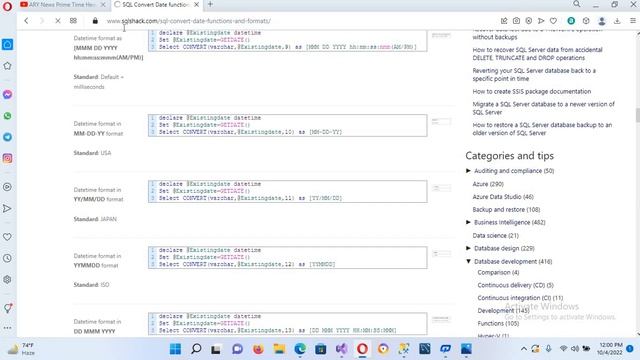Open the extensions cube icon
Image resolution: width=640 pixels, height=360 pixels.
586,21
